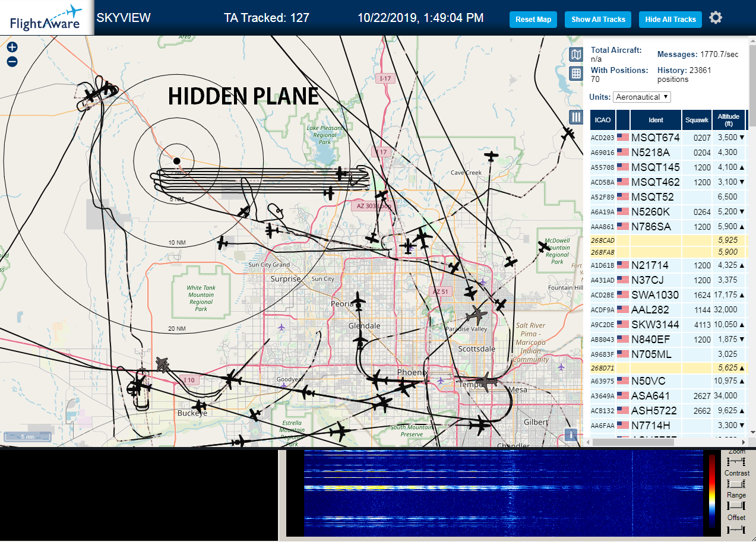The image size is (756, 542).
Task: Click the I-17 highway shield on map
Action: click(x=385, y=78)
